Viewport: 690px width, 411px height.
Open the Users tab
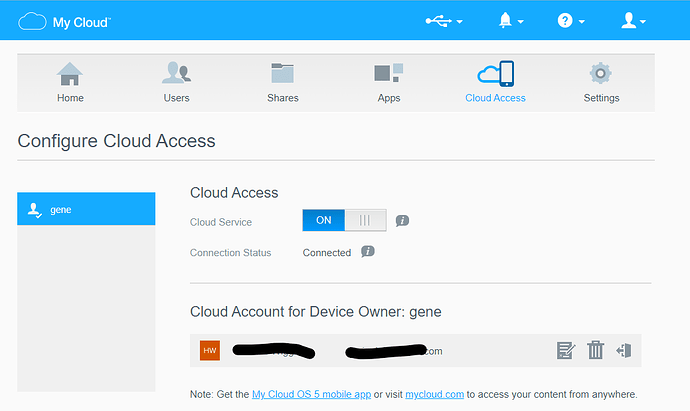pyautogui.click(x=176, y=83)
